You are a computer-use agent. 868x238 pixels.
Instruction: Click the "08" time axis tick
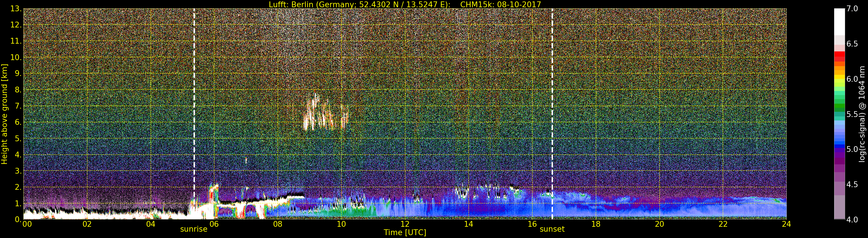pos(278,224)
